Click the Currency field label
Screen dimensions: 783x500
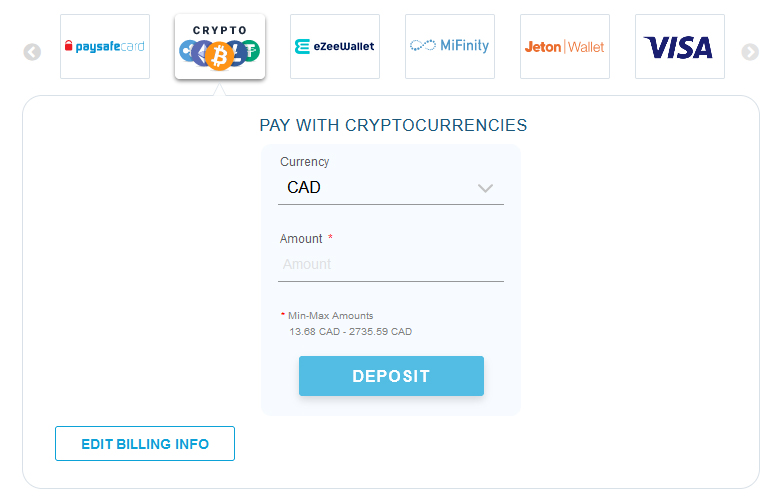(304, 162)
